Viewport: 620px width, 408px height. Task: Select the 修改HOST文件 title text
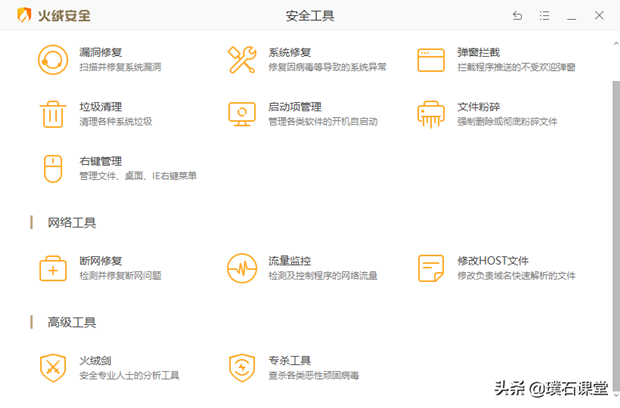[x=493, y=261]
